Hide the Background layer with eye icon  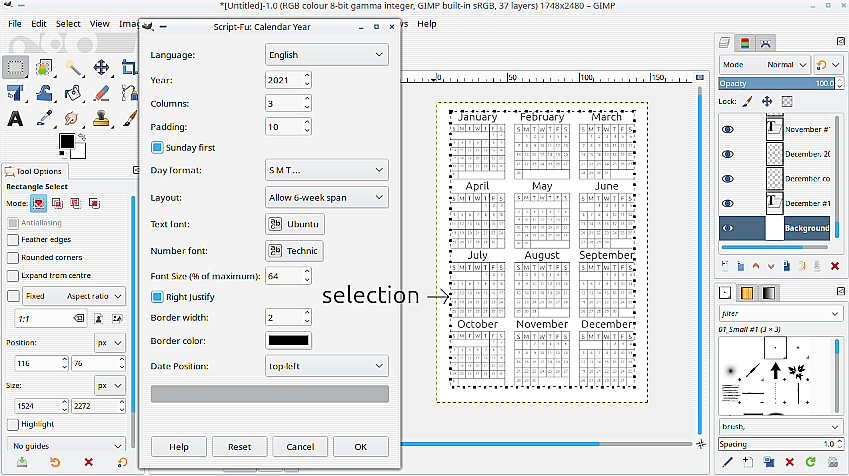pyautogui.click(x=728, y=228)
